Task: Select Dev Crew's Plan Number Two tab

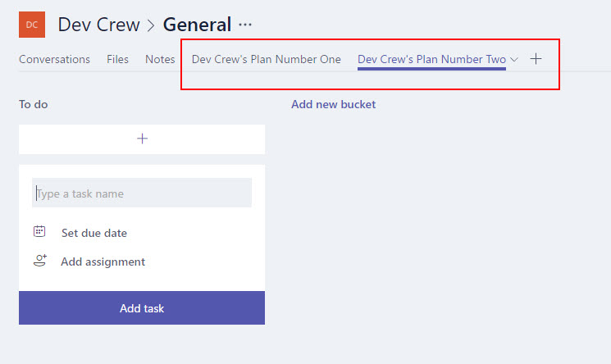Action: tap(431, 59)
